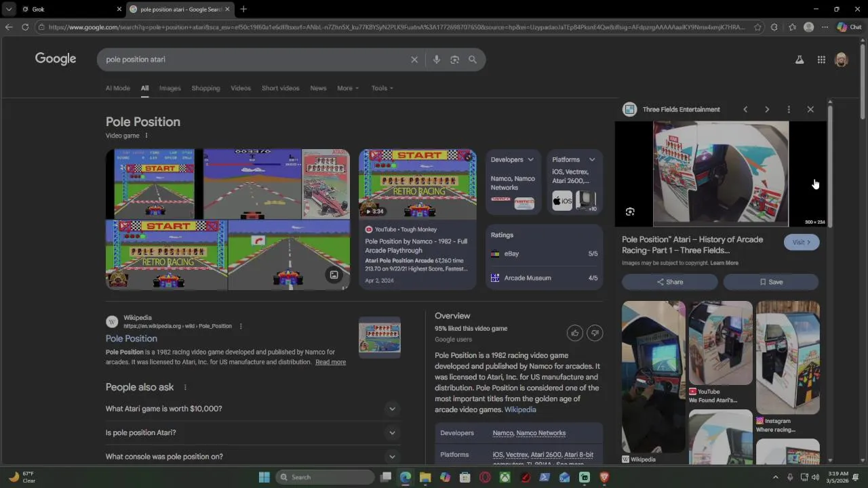Open the large arcade cabinet preview image
Screen dimensions: 868x488
(721, 174)
